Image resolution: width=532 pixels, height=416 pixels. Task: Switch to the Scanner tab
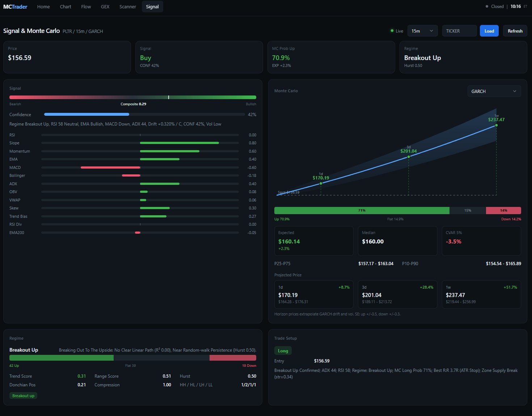pyautogui.click(x=128, y=7)
